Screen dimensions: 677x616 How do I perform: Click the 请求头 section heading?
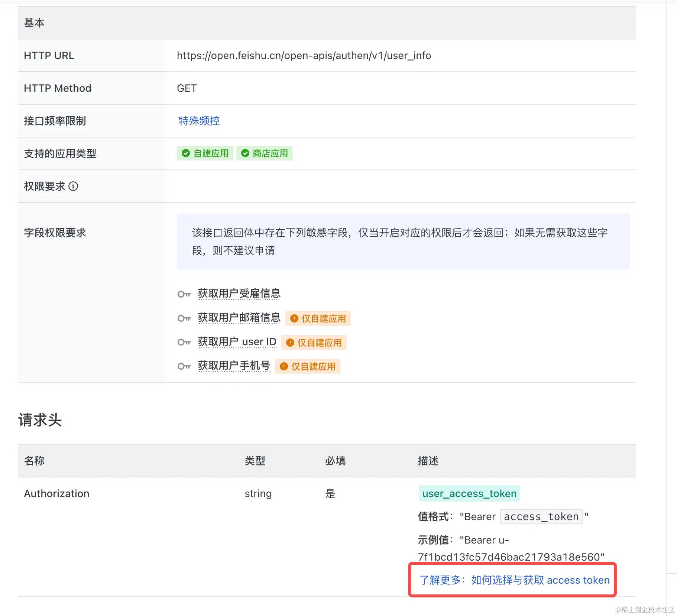40,420
